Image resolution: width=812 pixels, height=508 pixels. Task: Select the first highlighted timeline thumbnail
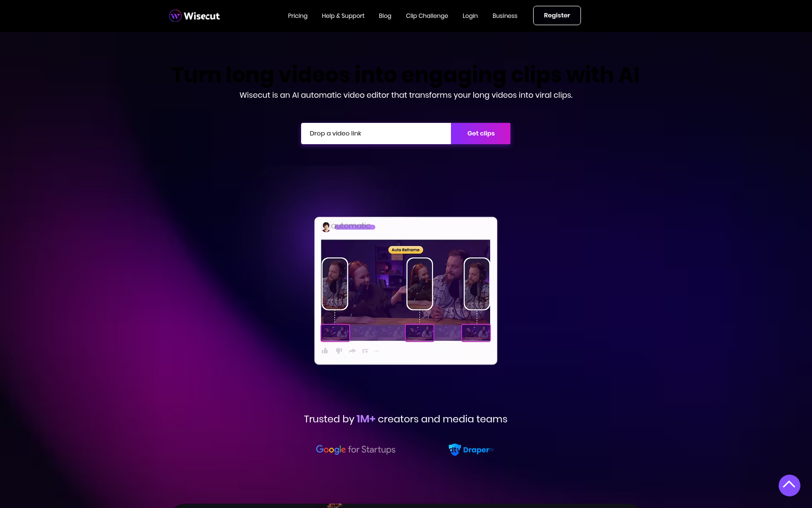pyautogui.click(x=335, y=333)
